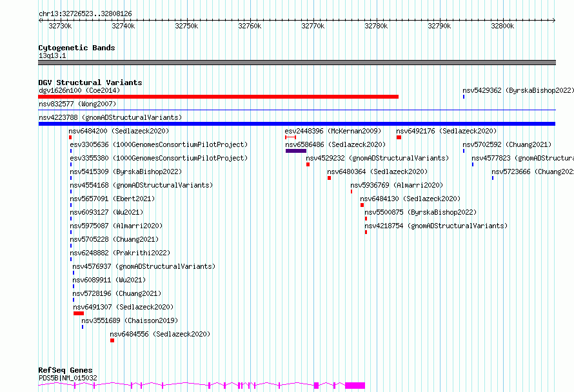Open PDS5B|NM_015032 gene label
The image size is (574, 392).
pyautogui.click(x=68, y=378)
